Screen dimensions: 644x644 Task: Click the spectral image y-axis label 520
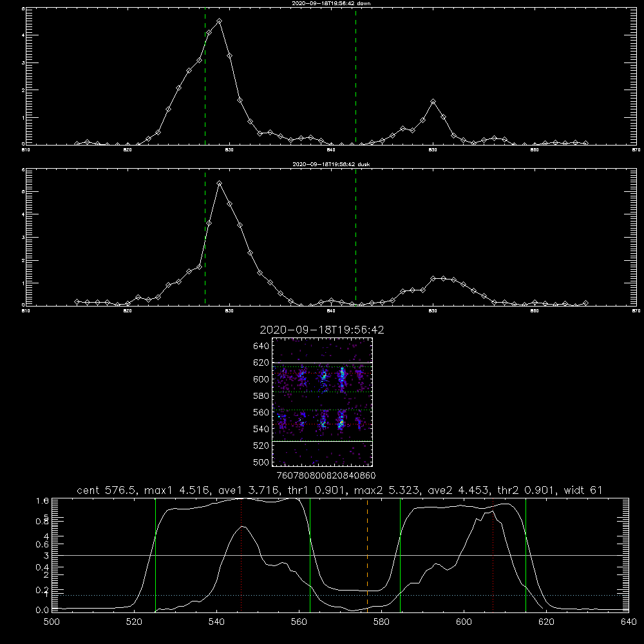point(261,446)
